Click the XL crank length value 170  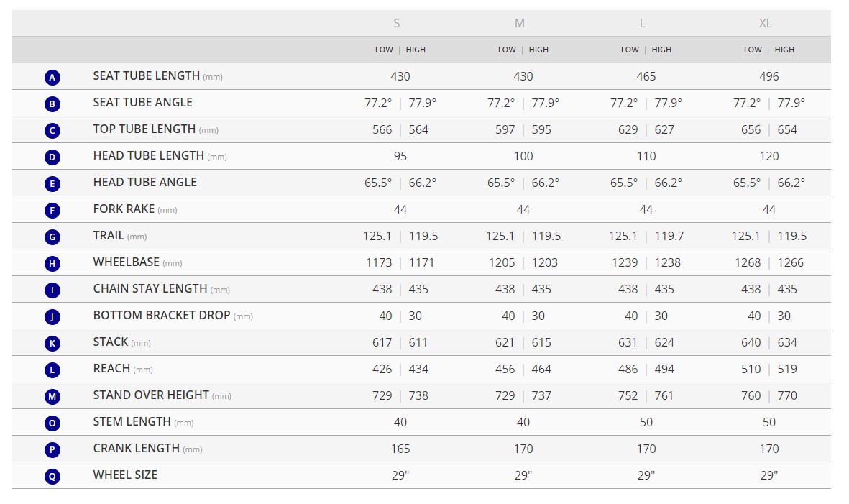click(x=769, y=449)
